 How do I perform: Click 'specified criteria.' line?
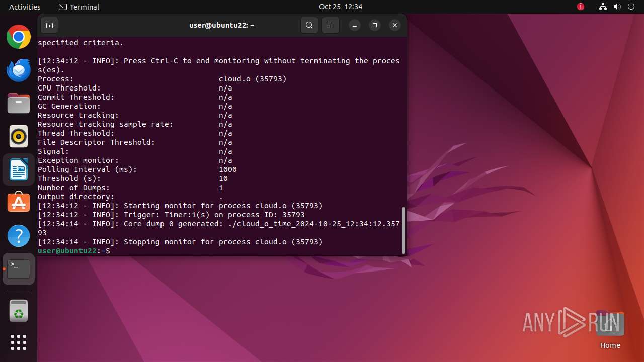80,43
